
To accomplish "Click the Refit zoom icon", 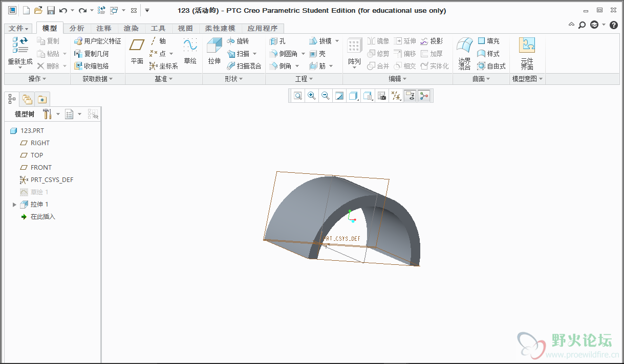I will click(x=298, y=96).
